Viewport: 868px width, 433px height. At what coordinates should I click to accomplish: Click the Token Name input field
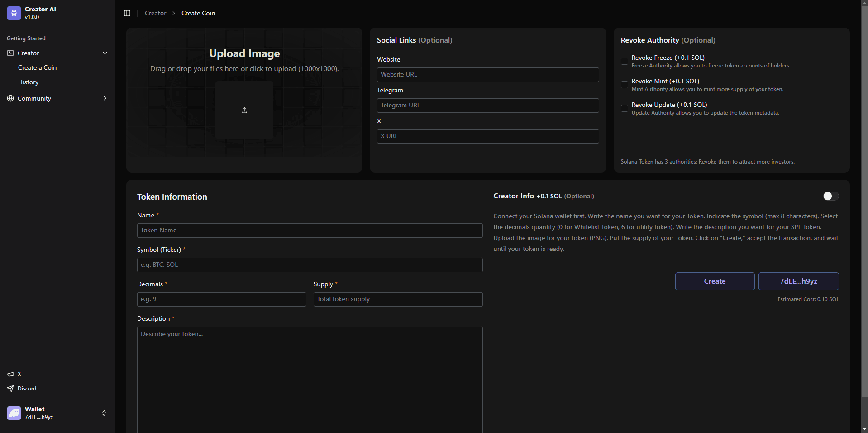[x=310, y=231]
